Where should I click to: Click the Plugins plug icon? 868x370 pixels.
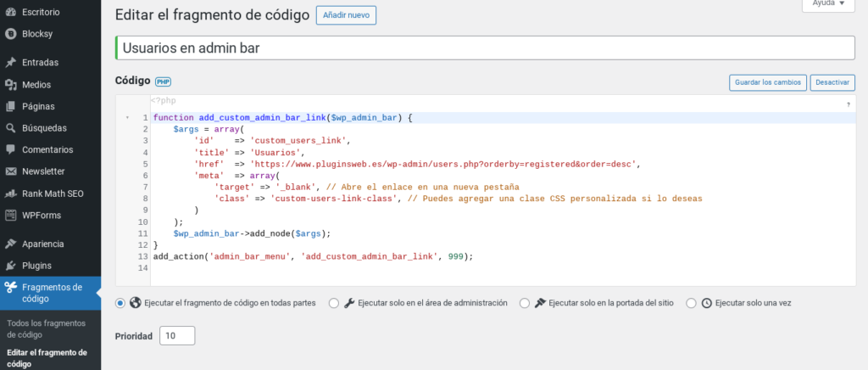(x=10, y=266)
